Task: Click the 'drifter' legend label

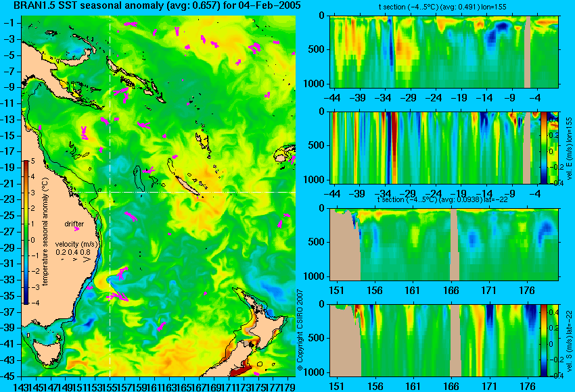Action: [74, 224]
